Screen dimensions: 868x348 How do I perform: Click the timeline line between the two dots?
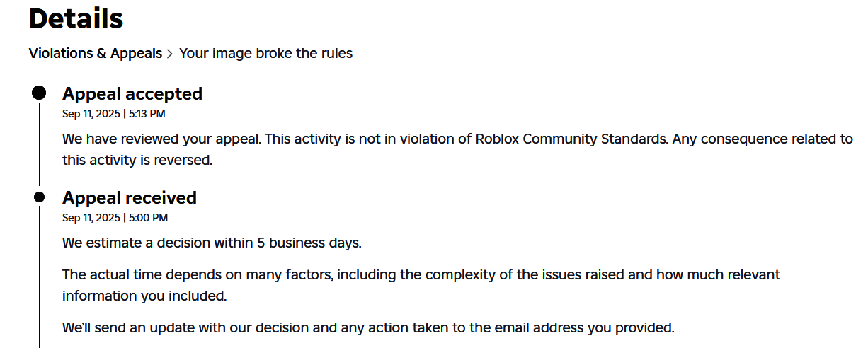[39, 145]
